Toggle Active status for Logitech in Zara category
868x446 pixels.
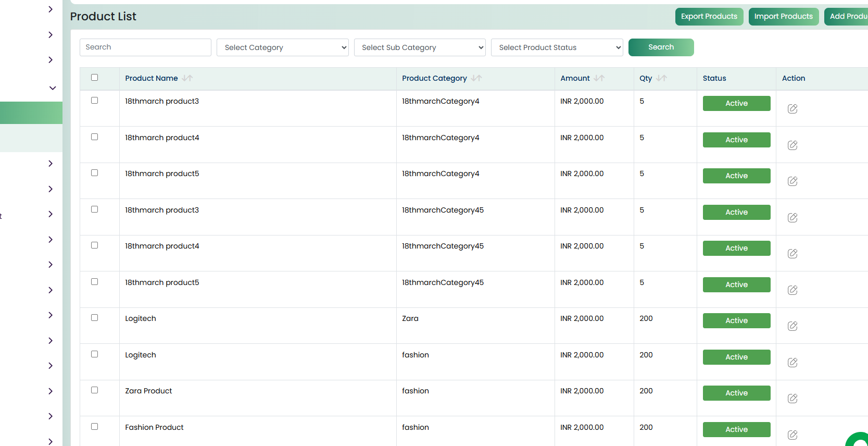click(737, 321)
